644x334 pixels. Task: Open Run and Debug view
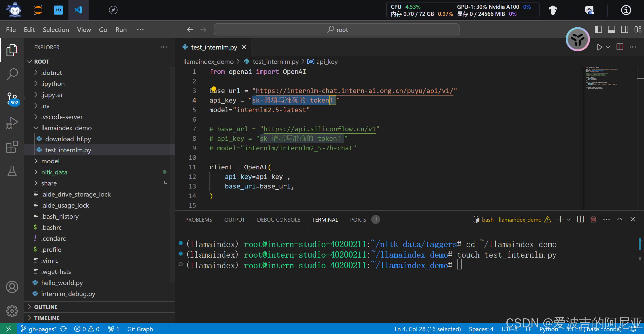12,122
